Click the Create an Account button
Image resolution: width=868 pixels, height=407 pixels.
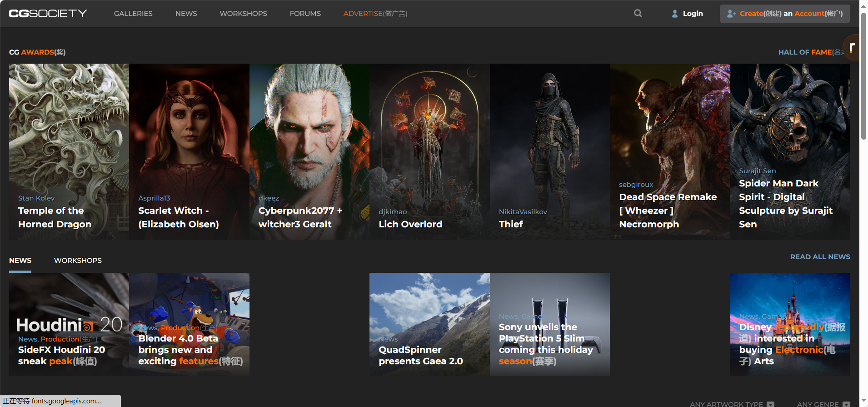point(785,14)
